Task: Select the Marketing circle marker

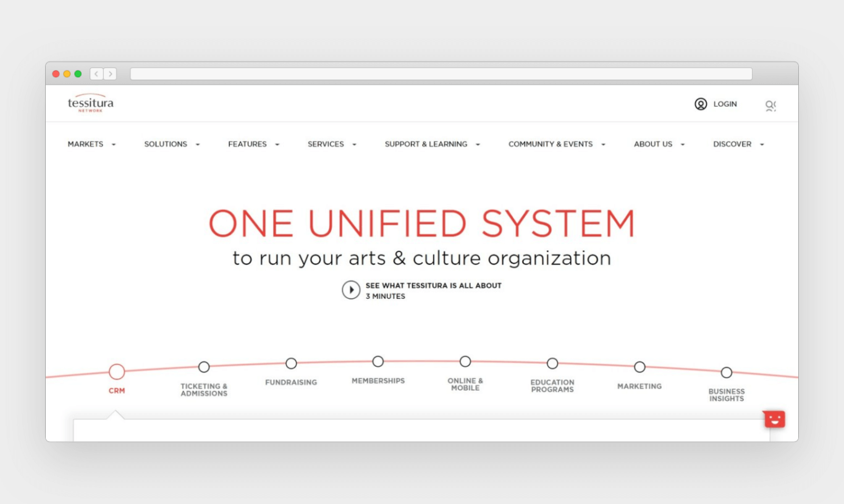Action: (639, 367)
